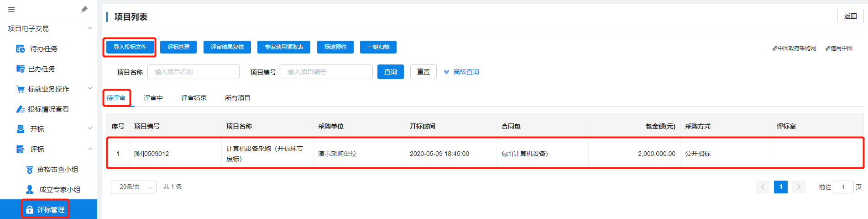Click the 评标管理 lock icon in sidebar
868x219 pixels.
[30, 210]
